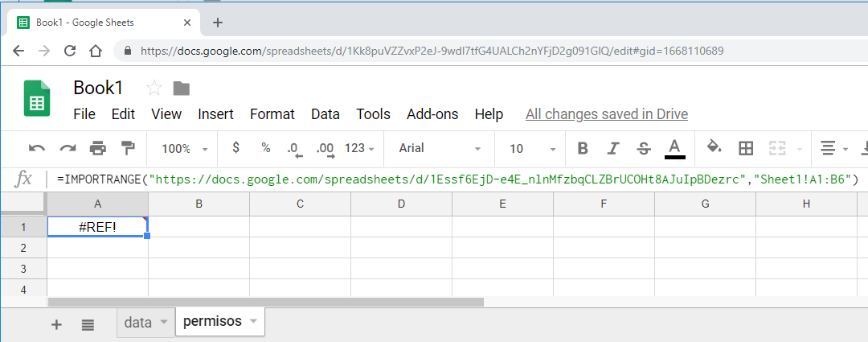Toggle italic formatting
Image resolution: width=868 pixels, height=342 pixels.
tap(613, 148)
